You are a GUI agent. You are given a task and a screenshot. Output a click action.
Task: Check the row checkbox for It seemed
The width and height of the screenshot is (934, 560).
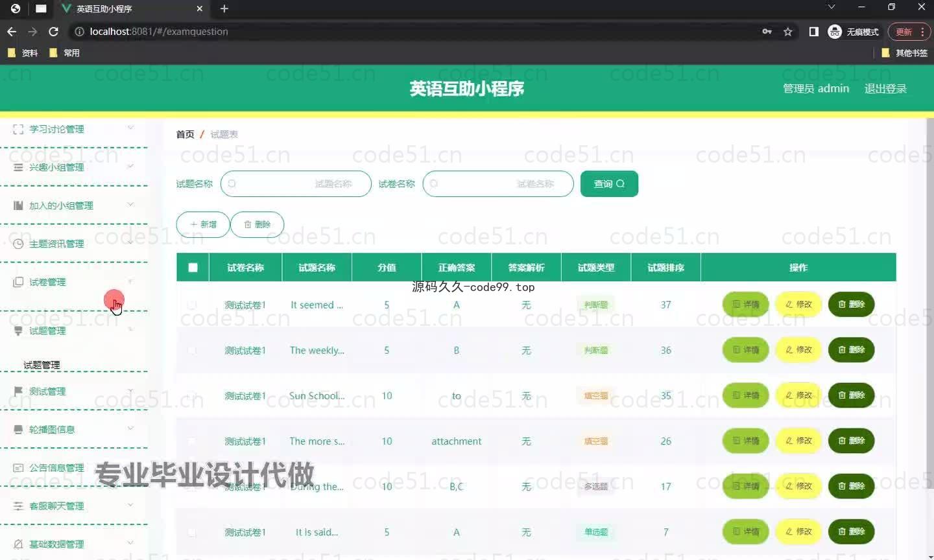tap(192, 305)
